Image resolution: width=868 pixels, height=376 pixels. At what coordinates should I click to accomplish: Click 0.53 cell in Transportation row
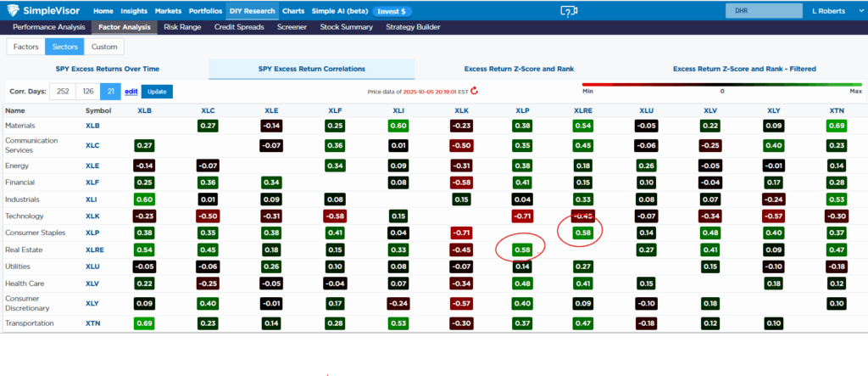tap(398, 323)
